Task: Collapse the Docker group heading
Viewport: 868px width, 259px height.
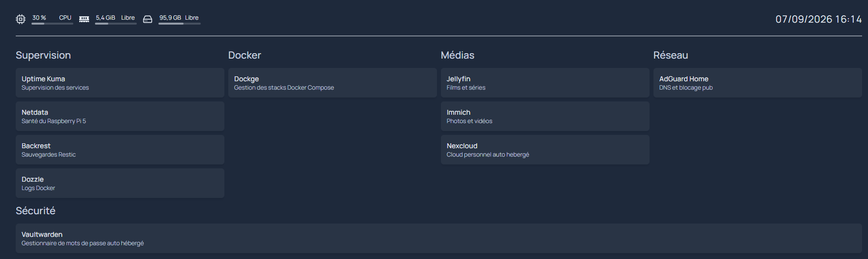Action: click(x=245, y=55)
